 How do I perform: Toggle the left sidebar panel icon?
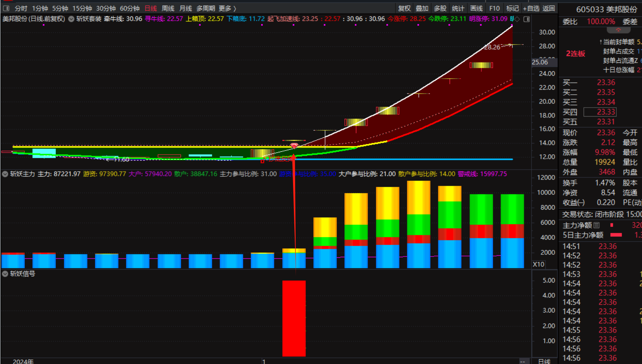pyautogui.click(x=6, y=8)
